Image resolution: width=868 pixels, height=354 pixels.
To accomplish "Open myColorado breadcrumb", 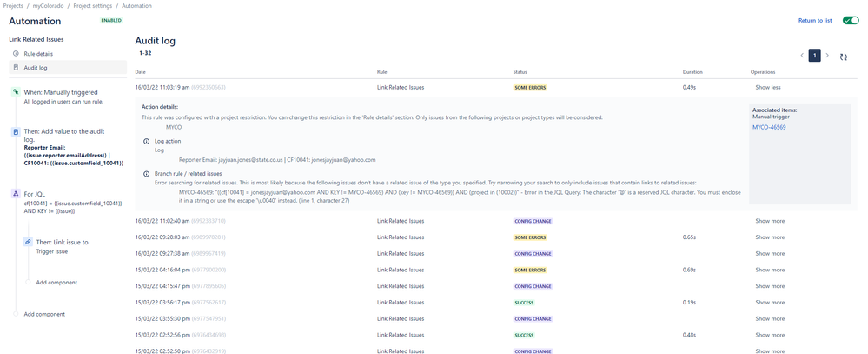I will [47, 5].
